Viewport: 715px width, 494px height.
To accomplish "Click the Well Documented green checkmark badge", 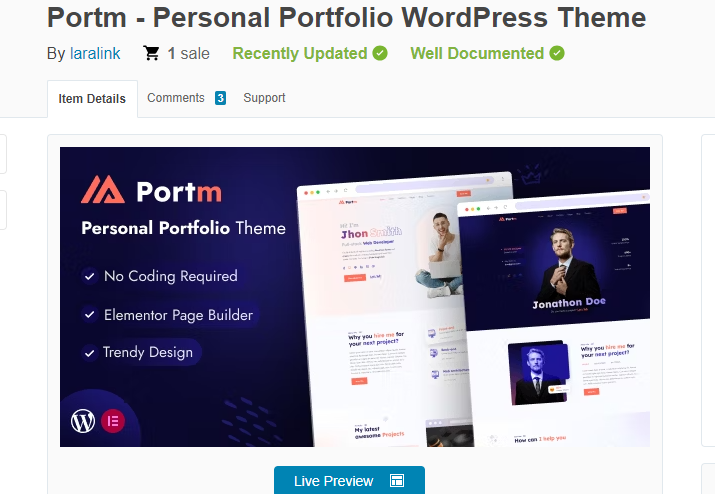I will click(557, 53).
